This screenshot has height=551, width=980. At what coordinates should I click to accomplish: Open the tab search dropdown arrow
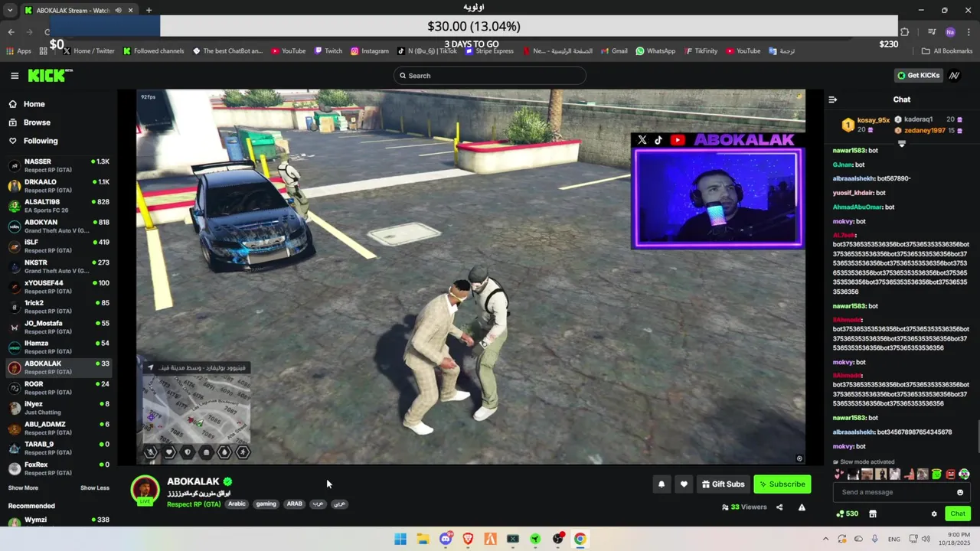[10, 10]
